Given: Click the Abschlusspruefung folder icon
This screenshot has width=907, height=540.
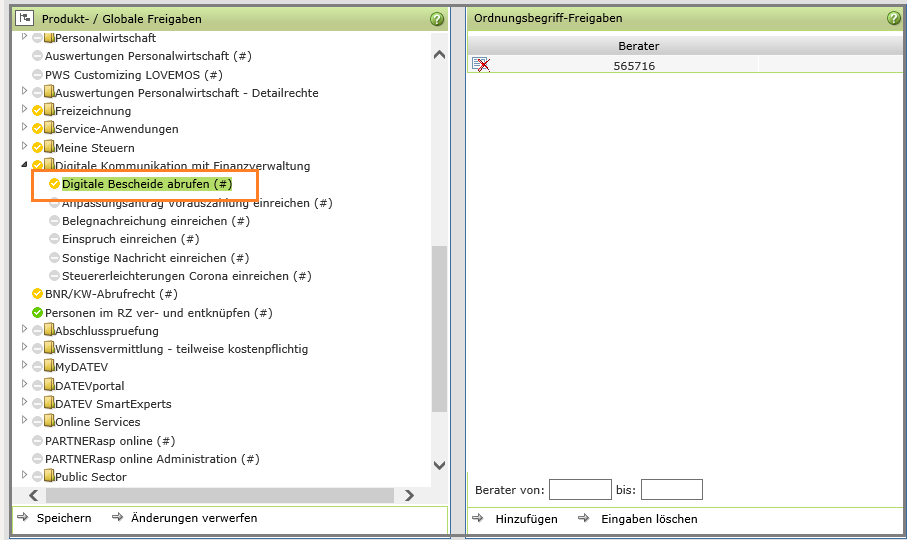Looking at the screenshot, I should [49, 330].
